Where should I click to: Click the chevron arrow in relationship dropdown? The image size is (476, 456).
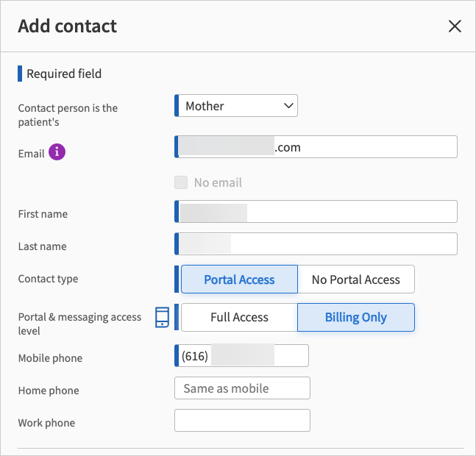point(288,106)
